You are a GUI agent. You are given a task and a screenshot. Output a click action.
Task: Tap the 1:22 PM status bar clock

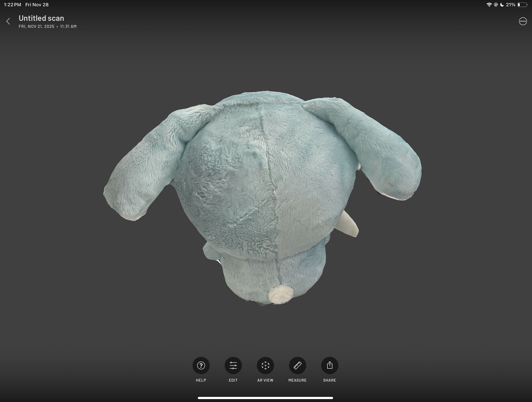pos(12,5)
